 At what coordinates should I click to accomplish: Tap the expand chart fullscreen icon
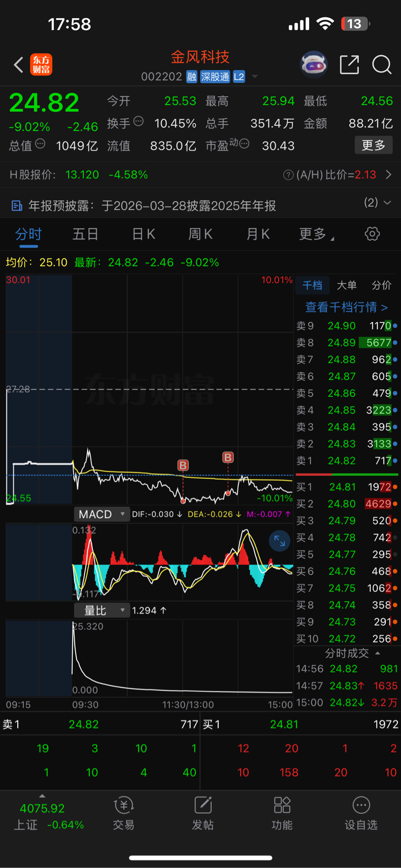279,541
